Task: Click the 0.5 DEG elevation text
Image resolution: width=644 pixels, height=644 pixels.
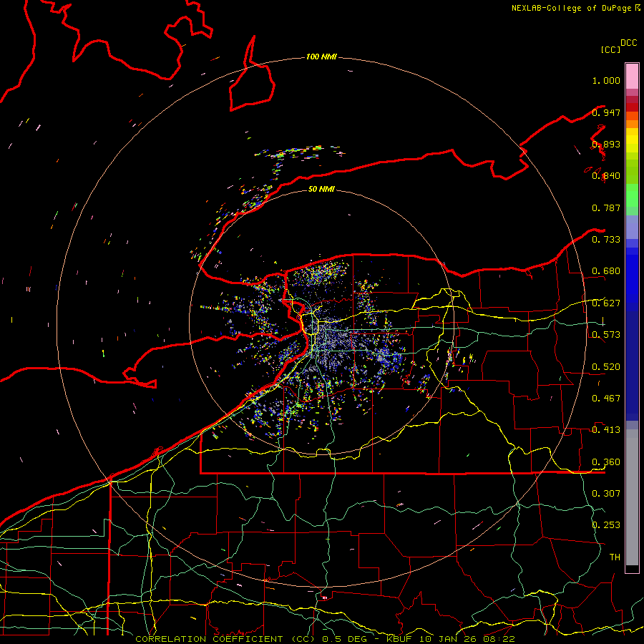Action: pyautogui.click(x=345, y=639)
